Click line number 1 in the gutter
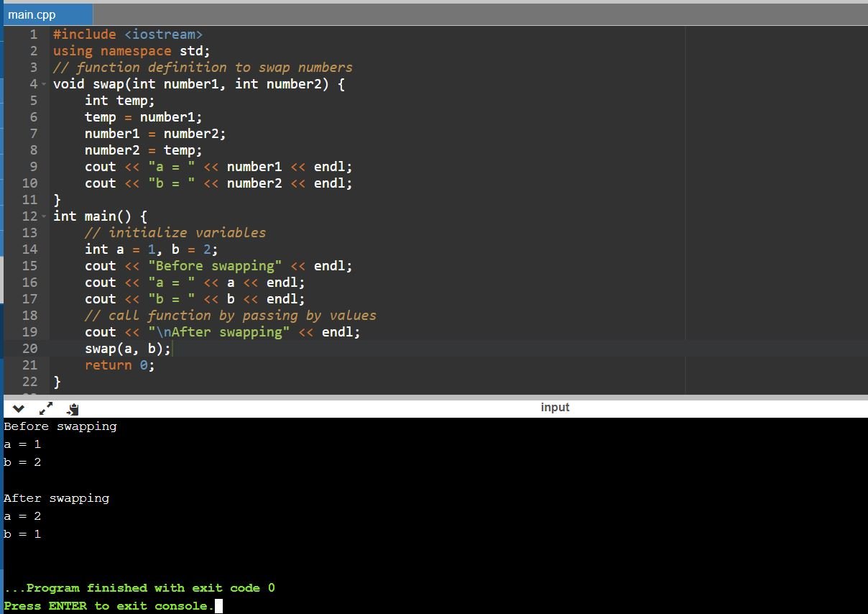Image resolution: width=868 pixels, height=614 pixels. coord(33,35)
